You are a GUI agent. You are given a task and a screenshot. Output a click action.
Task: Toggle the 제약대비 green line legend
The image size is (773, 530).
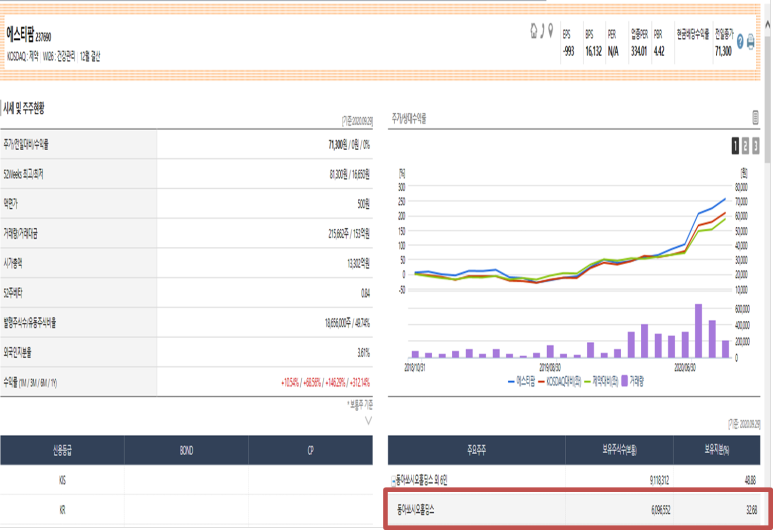coord(601,382)
